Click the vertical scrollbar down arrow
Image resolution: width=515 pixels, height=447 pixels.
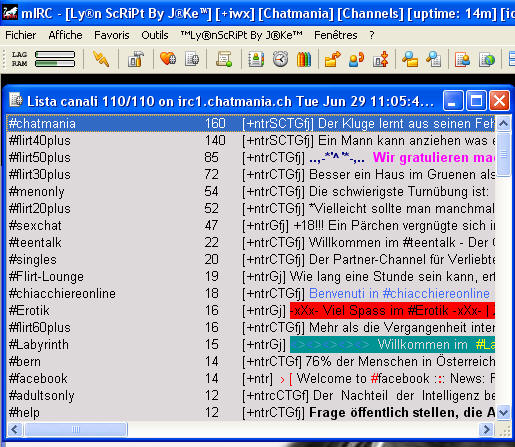[503, 413]
